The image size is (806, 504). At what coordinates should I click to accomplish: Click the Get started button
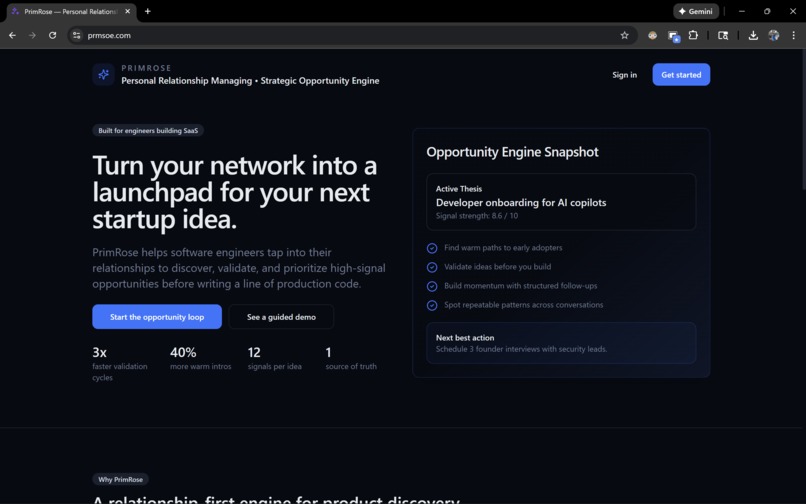(681, 75)
